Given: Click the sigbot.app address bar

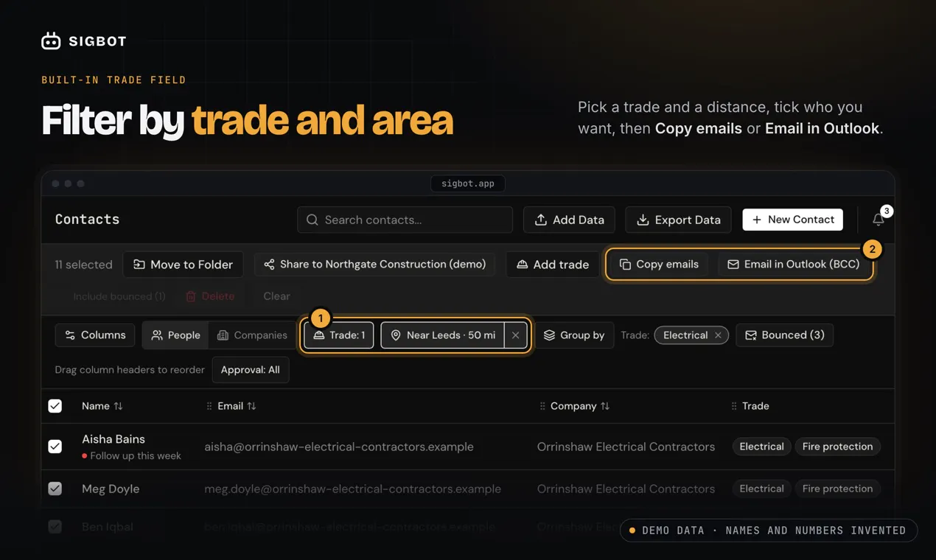Looking at the screenshot, I should (468, 183).
